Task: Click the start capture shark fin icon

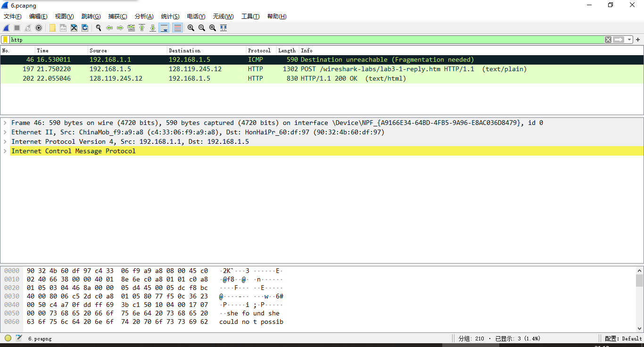Action: (7, 28)
